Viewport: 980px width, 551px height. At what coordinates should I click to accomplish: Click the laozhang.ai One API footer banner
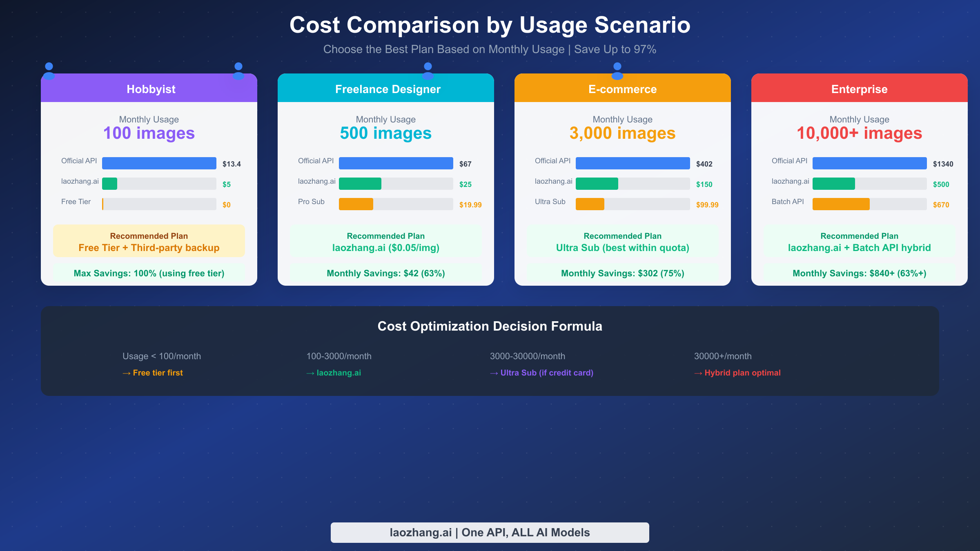pos(490,532)
